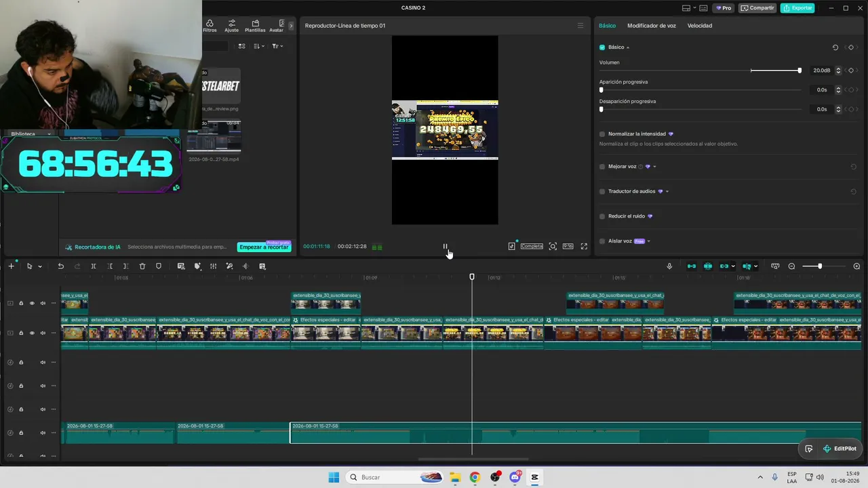
Task: Open the media filter dropdown
Action: click(277, 46)
